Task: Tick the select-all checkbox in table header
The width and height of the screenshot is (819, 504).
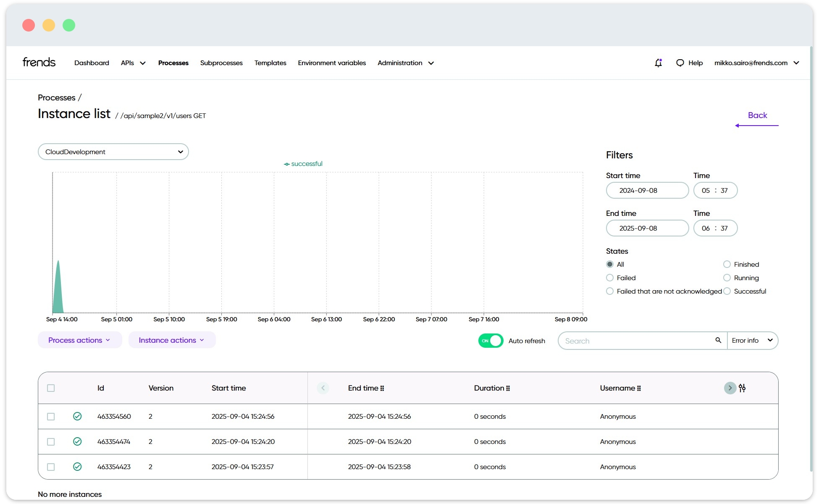Action: [x=51, y=388]
